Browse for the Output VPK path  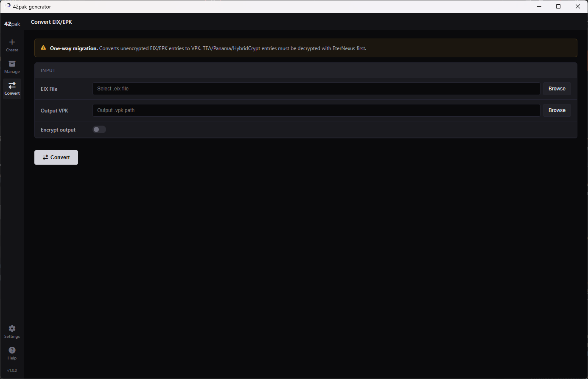click(x=557, y=110)
